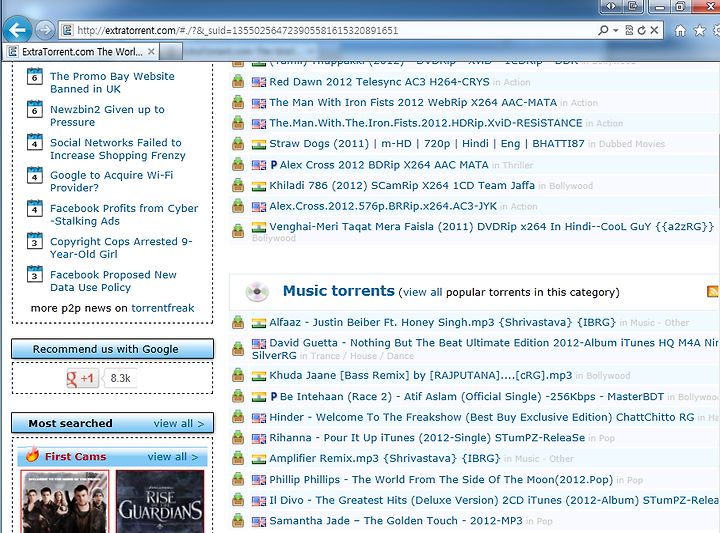720x533 pixels.
Task: Click download icon beside Alfaaz - Justin Beiber
Action: [x=238, y=322]
